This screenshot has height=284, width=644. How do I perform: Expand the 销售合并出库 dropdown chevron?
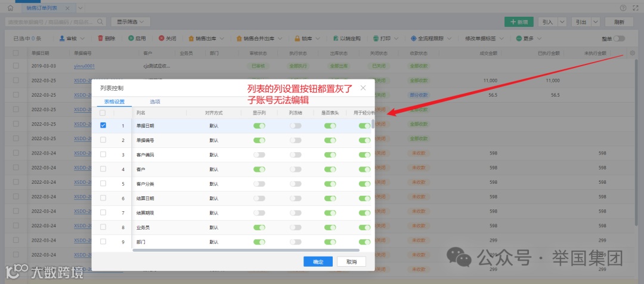(x=280, y=39)
